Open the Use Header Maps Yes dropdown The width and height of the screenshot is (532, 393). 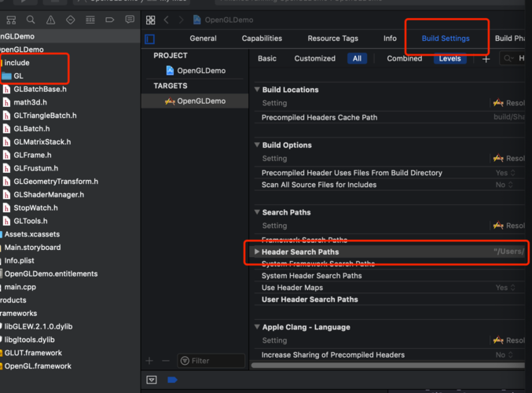click(505, 288)
